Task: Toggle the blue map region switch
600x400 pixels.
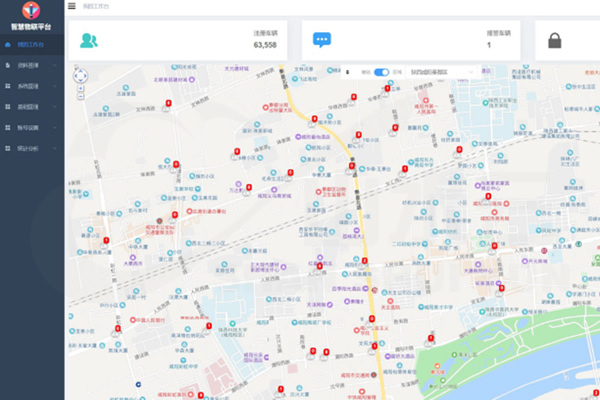Action: coord(381,72)
